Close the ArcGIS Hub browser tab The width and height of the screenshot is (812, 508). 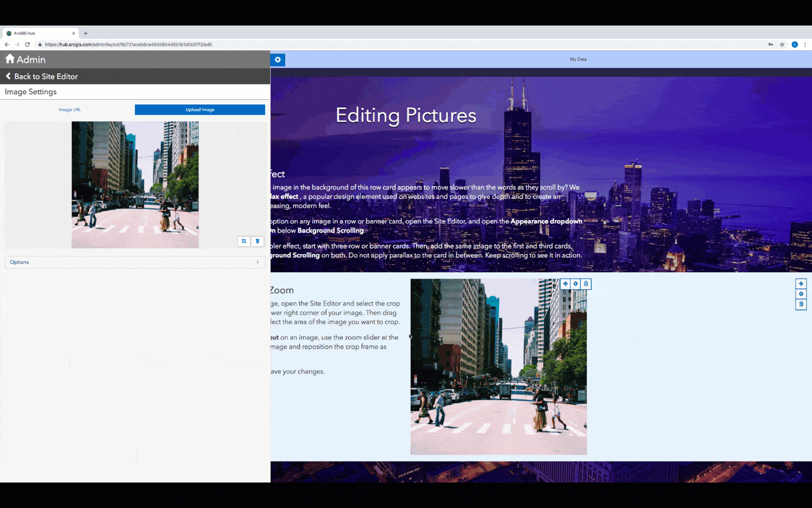coord(73,33)
